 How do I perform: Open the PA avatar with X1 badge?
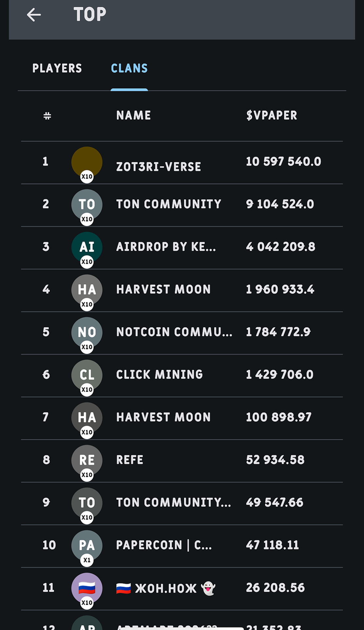(x=87, y=546)
